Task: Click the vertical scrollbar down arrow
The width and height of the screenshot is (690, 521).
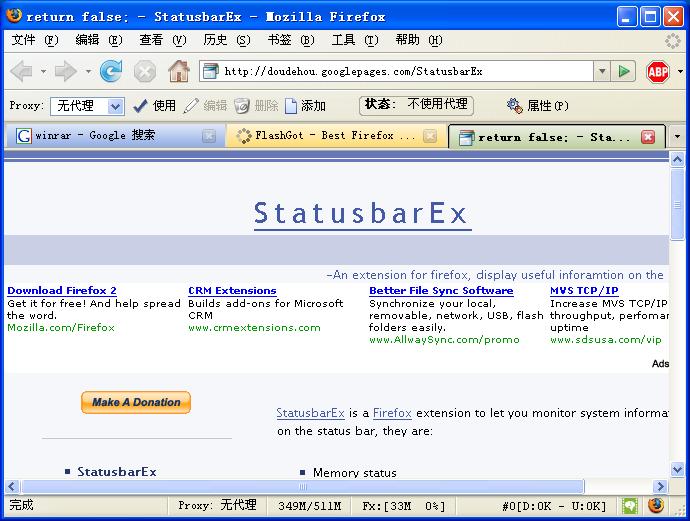Action: coord(677,470)
